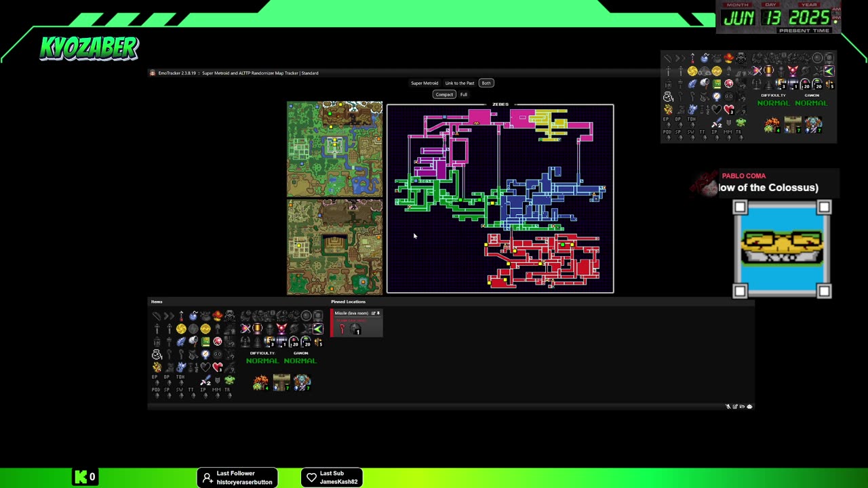Click the empty heart piece in Items panel
This screenshot has height=488, width=868.
[x=205, y=367]
